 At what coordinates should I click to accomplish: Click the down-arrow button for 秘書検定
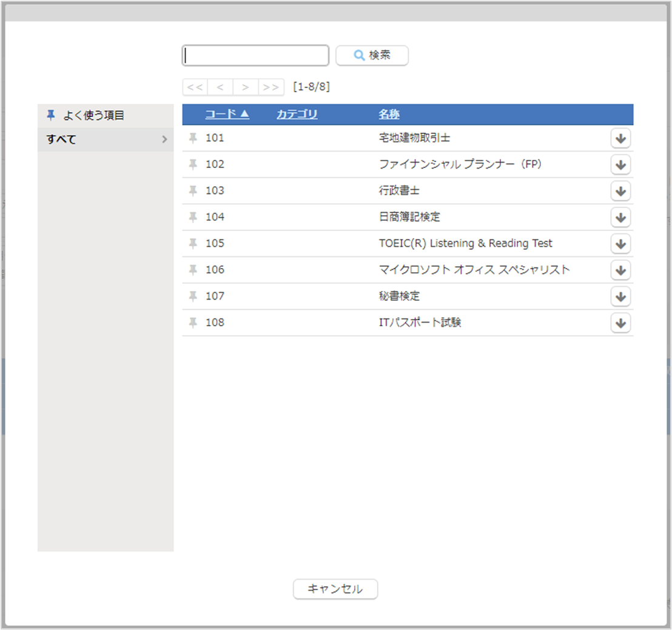tap(620, 297)
